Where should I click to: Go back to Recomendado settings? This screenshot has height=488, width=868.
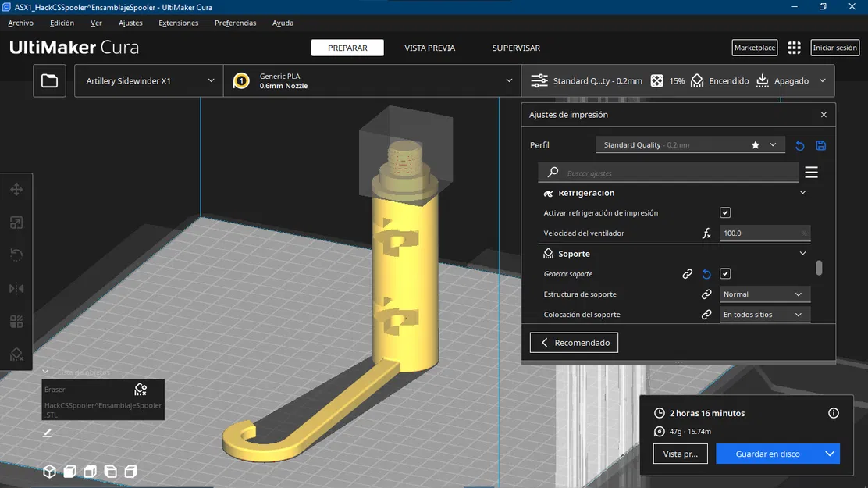(574, 342)
